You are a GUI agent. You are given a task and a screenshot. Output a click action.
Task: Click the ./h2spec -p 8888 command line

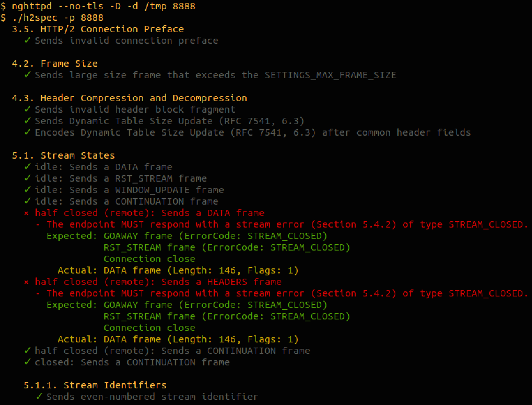pos(52,18)
